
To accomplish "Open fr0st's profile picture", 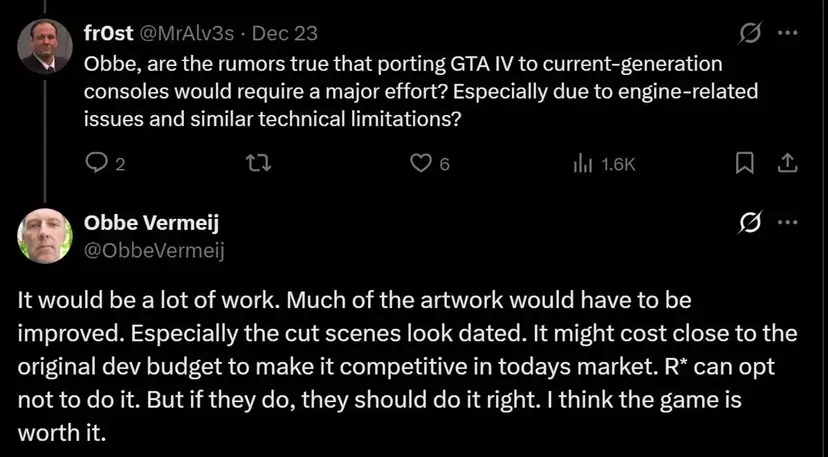I will click(x=45, y=47).
